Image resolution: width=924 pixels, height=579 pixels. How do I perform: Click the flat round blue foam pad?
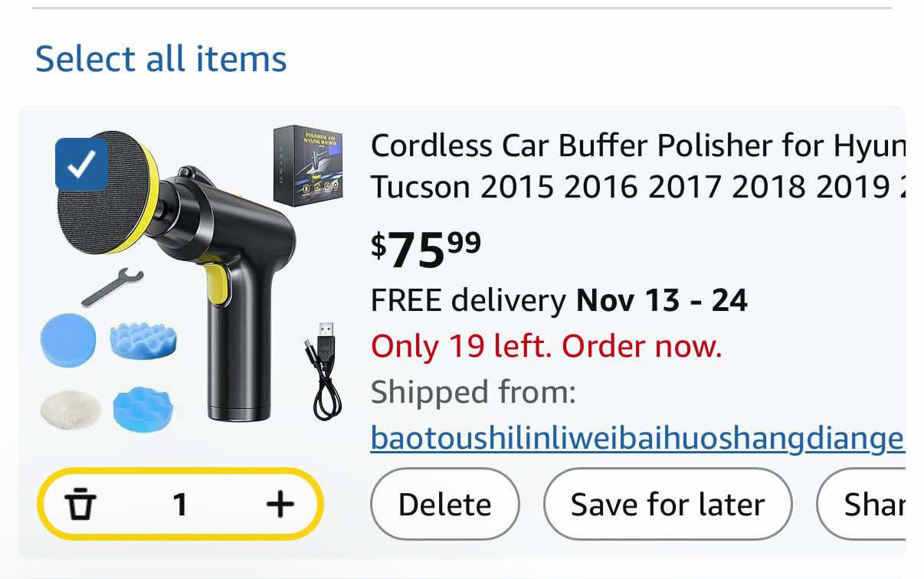(x=68, y=339)
